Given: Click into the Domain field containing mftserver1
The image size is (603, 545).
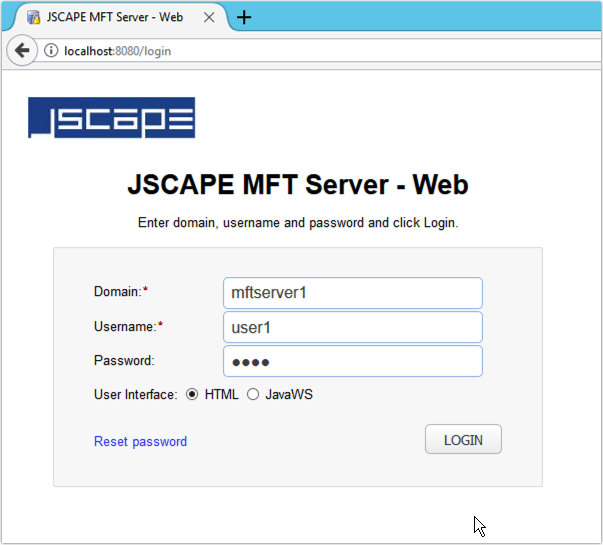Looking at the screenshot, I should (352, 293).
